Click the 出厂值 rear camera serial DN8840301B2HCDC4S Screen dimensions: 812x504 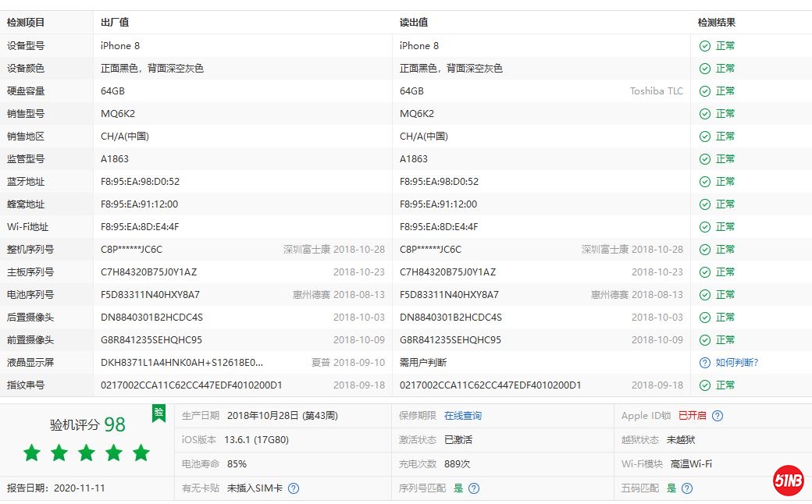click(x=151, y=318)
